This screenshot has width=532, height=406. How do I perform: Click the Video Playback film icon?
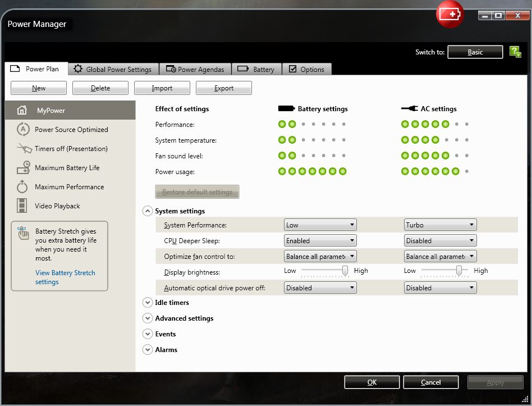22,206
